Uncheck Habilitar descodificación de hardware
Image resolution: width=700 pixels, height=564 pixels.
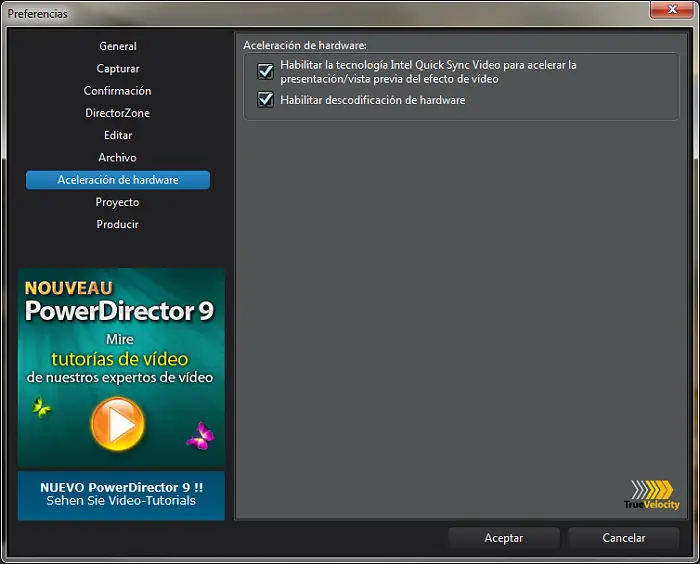pyautogui.click(x=266, y=99)
